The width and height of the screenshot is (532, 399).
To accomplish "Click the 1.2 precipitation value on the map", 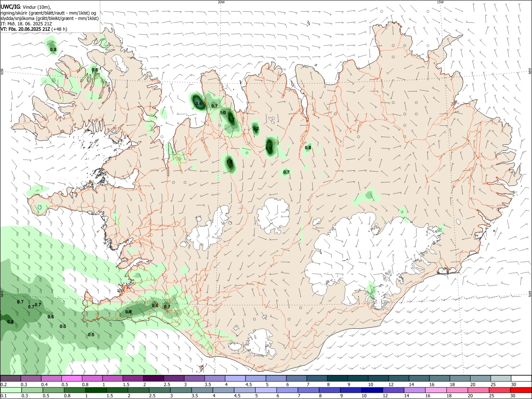I will click(x=256, y=129).
